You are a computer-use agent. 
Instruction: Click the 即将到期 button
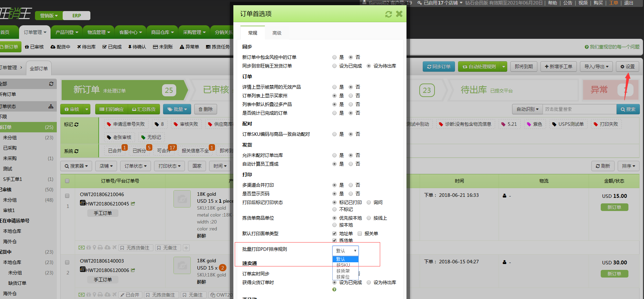click(x=524, y=67)
